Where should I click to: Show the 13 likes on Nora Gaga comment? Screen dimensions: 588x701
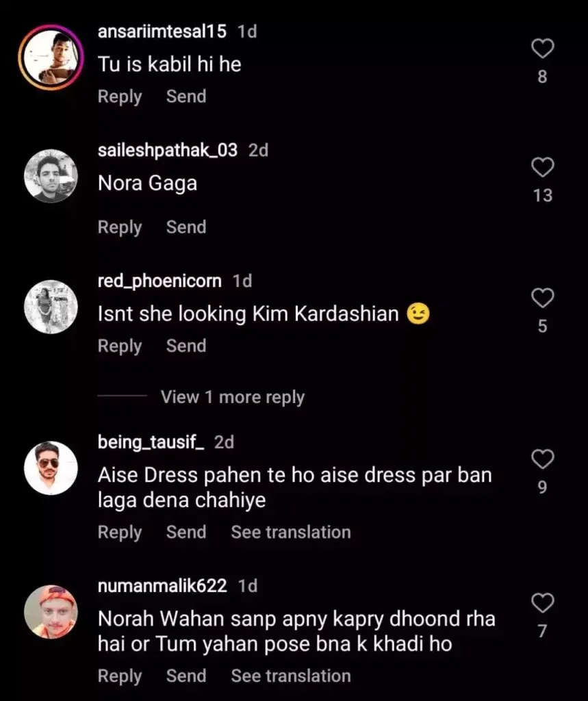pos(543,195)
